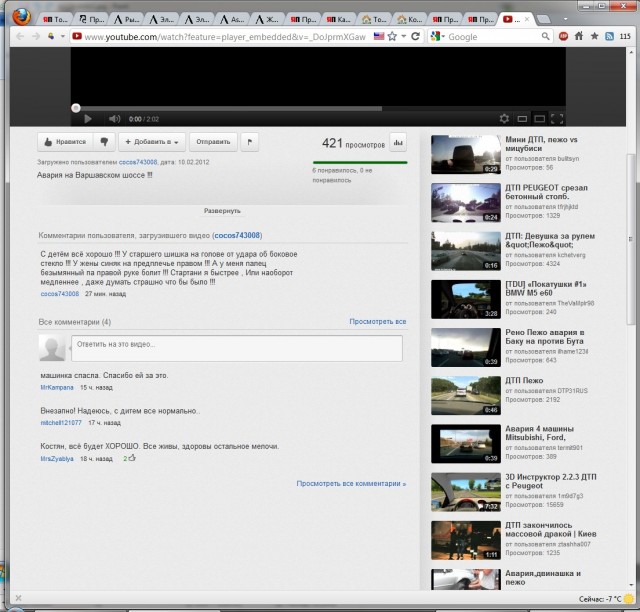Open the Добавить в dropdown
This screenshot has width=640, height=612.
153,142
